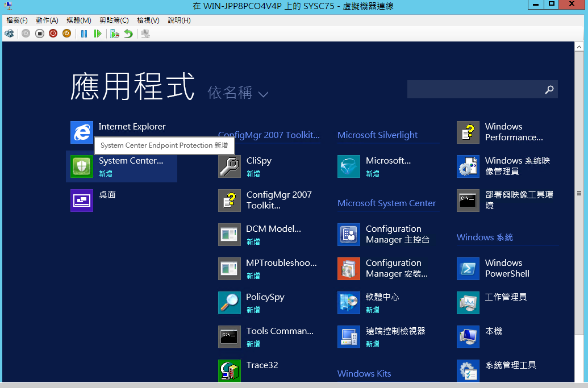This screenshot has width=588, height=388.
Task: Select the ConfigMgr 2007 Toolkit... group header
Action: point(269,135)
